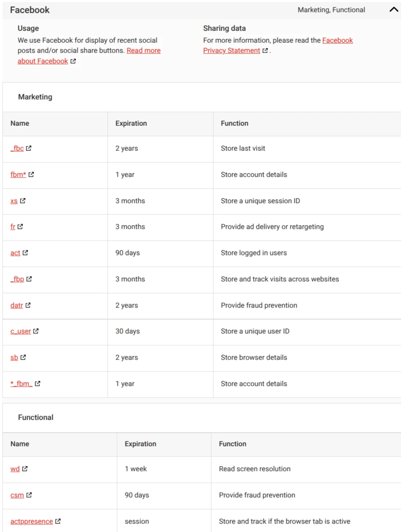Click the external icon beside csm
Viewport: 401px width, 532px height.
click(x=29, y=495)
